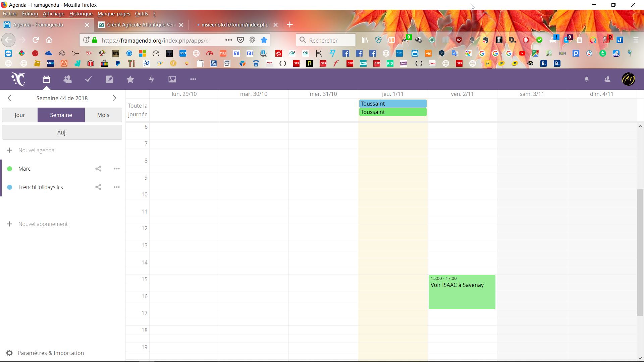Open the Notes pencil icon

coord(110,79)
